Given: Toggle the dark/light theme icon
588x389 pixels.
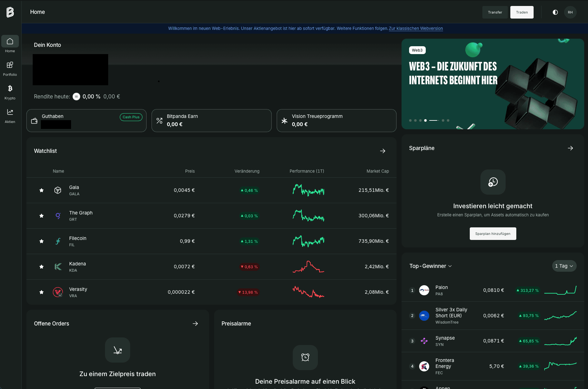Looking at the screenshot, I should pos(555,12).
